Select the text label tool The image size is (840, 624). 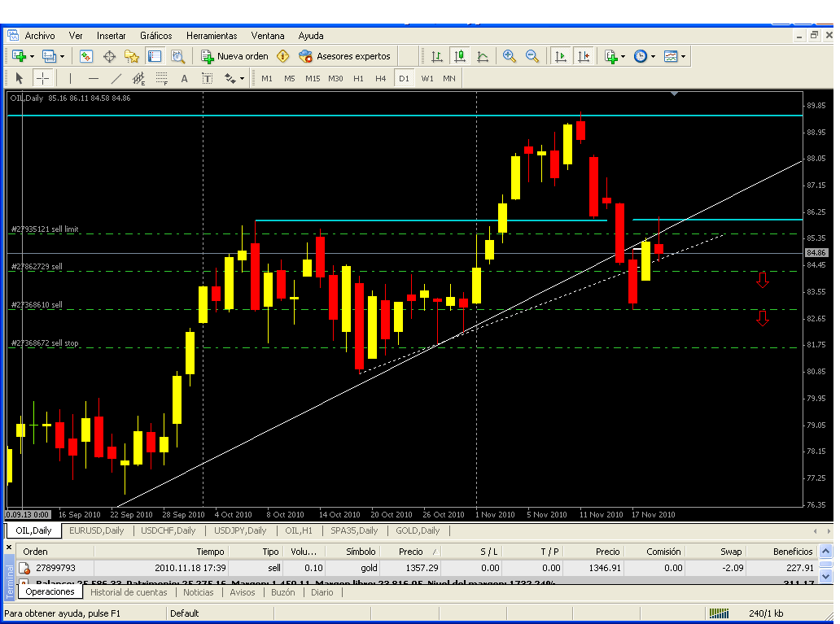(208, 79)
